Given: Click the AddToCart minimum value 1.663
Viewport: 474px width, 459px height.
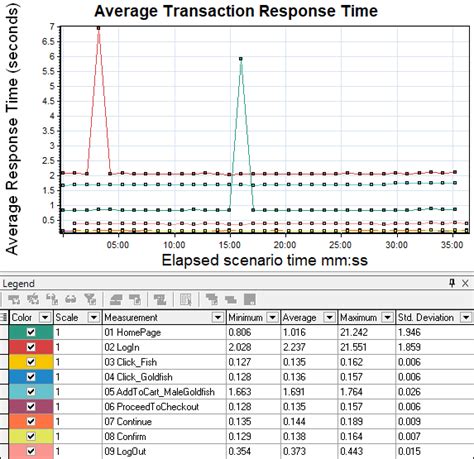Looking at the screenshot, I should pyautogui.click(x=240, y=392).
